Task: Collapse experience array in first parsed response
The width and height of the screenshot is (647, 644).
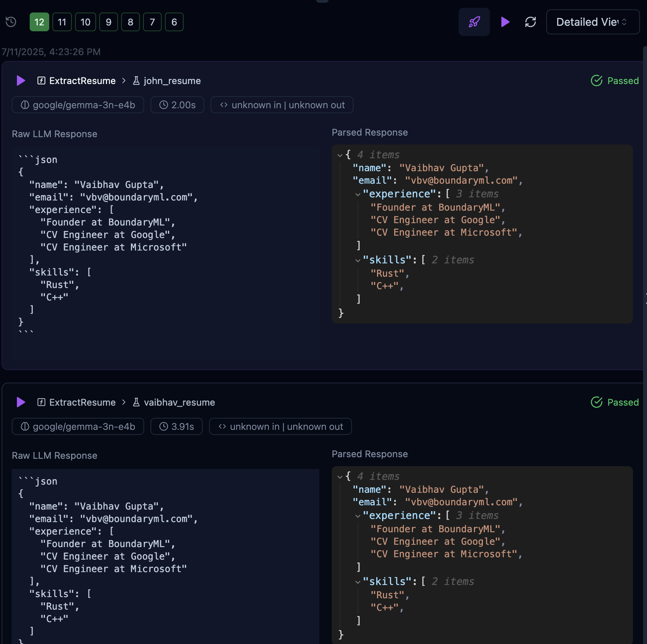Action: coord(357,194)
